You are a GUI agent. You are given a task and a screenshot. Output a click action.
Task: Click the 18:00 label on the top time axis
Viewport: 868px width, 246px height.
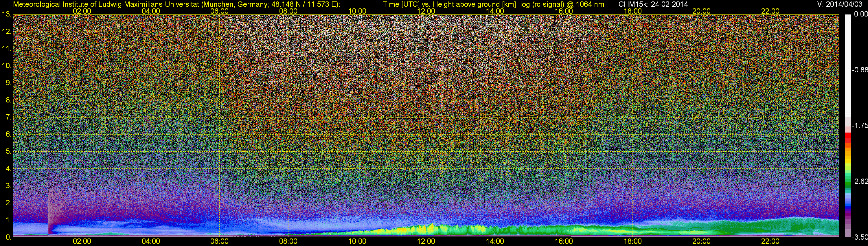[x=632, y=11]
